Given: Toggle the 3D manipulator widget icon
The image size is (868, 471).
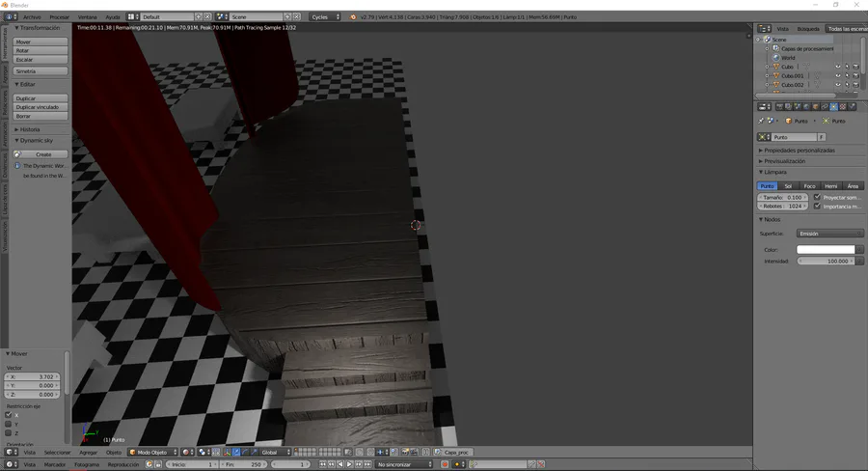Looking at the screenshot, I should (227, 452).
